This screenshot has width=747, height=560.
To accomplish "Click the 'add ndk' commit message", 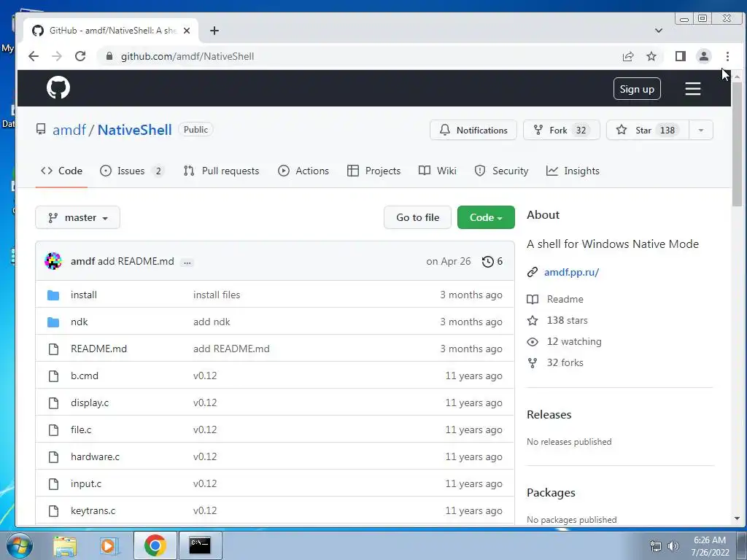I will pos(212,322).
